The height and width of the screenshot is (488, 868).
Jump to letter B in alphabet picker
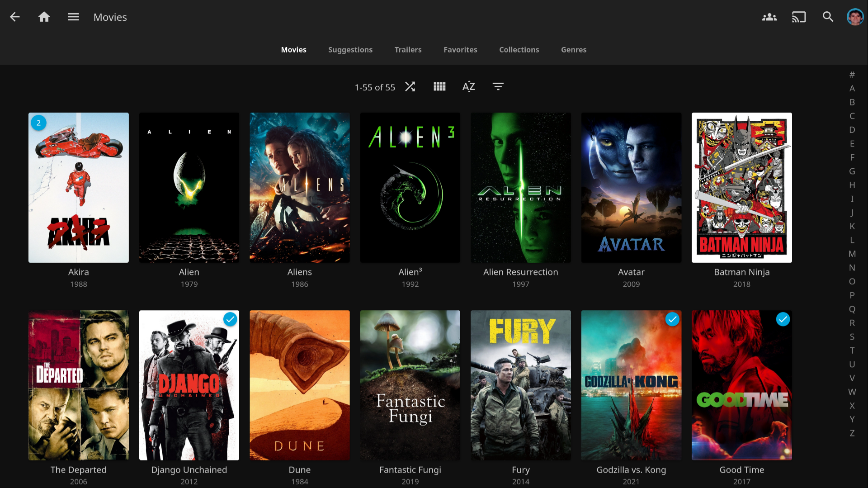(x=852, y=102)
